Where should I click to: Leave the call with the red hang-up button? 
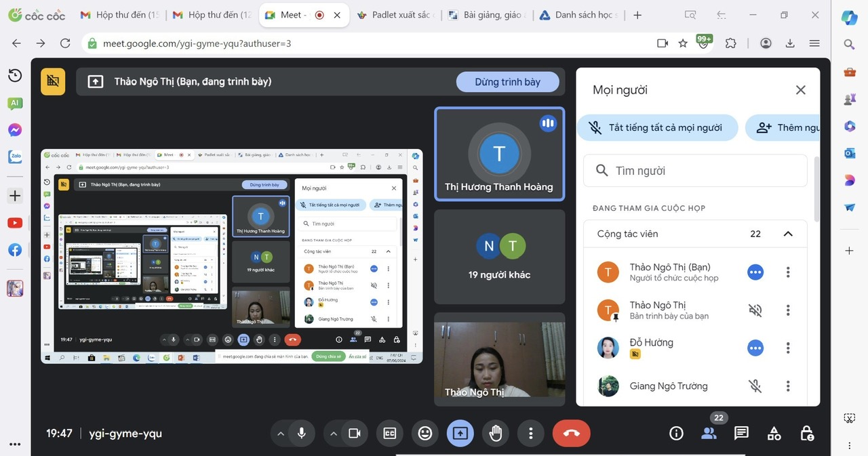click(x=572, y=433)
